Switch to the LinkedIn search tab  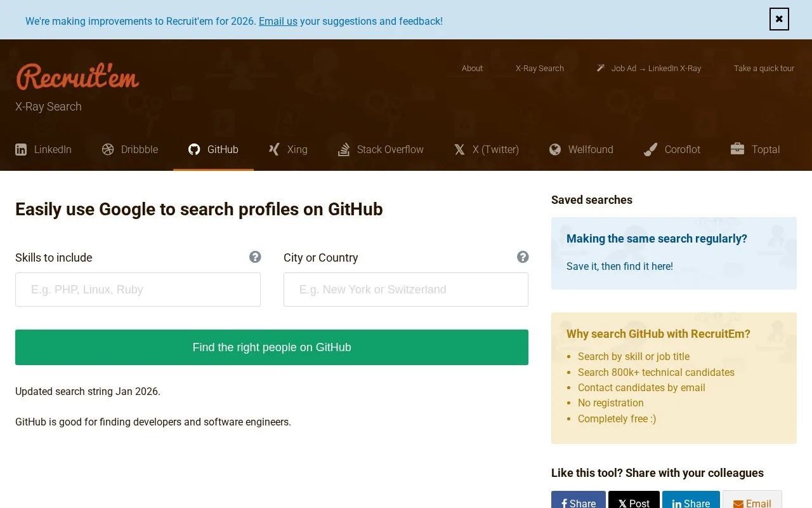click(x=43, y=150)
